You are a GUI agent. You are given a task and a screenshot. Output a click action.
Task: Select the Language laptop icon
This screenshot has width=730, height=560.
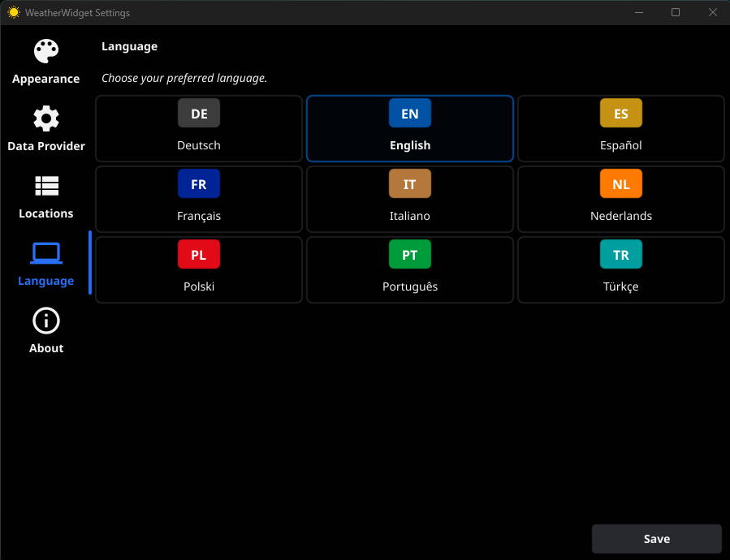[x=46, y=253]
